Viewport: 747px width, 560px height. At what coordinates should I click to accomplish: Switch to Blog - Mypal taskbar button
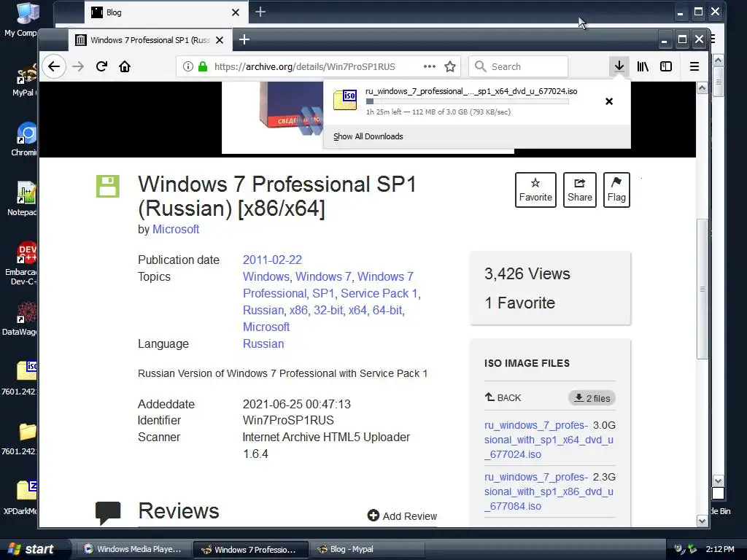point(368,549)
